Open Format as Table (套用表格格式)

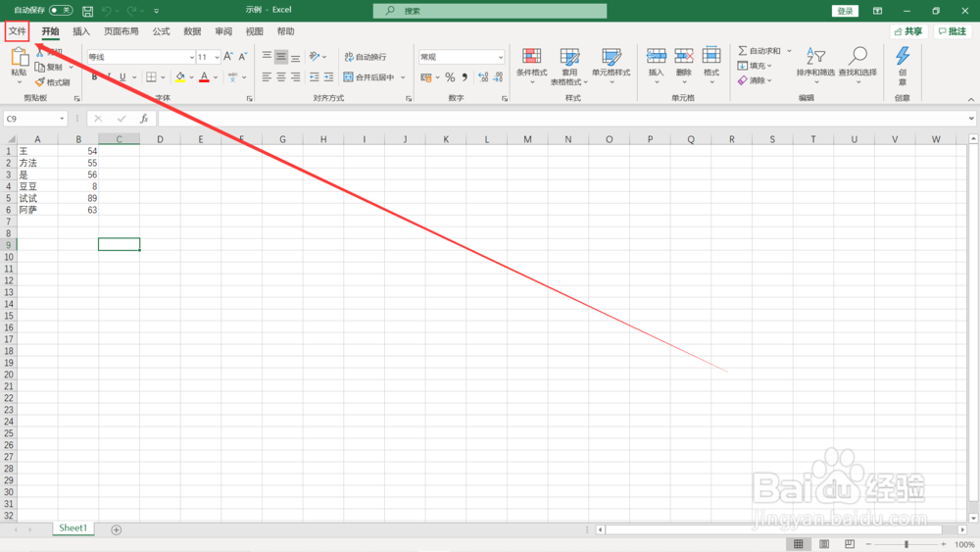pyautogui.click(x=569, y=66)
